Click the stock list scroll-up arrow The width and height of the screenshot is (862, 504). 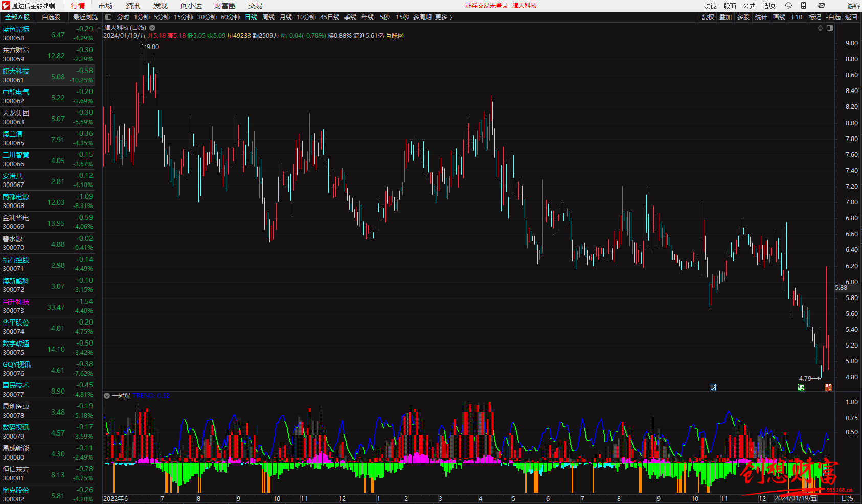(99, 28)
